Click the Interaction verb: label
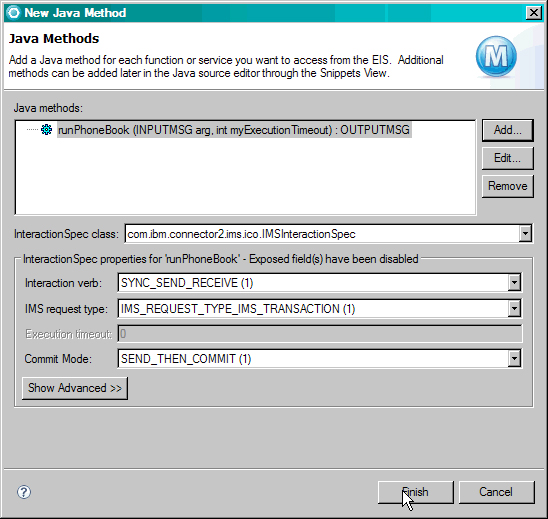 point(63,283)
